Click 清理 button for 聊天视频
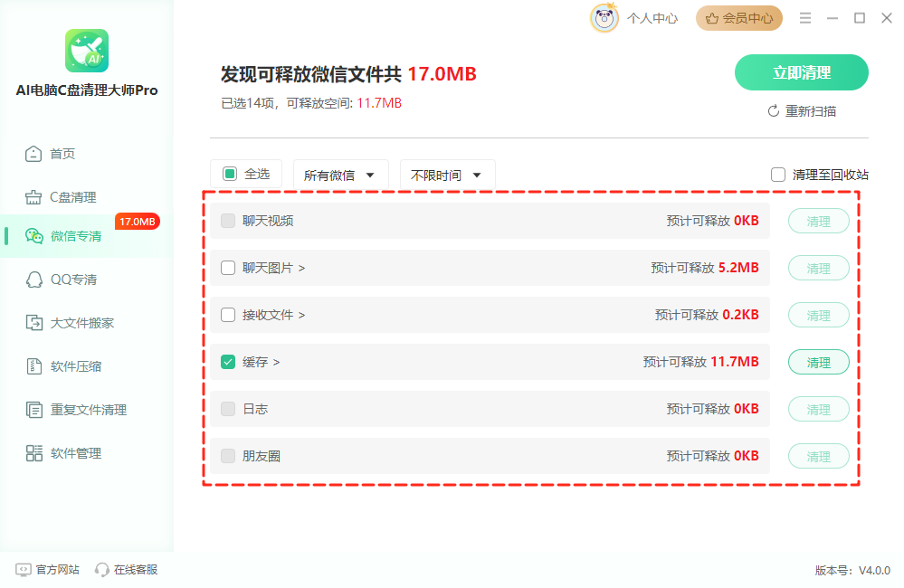 coord(819,222)
